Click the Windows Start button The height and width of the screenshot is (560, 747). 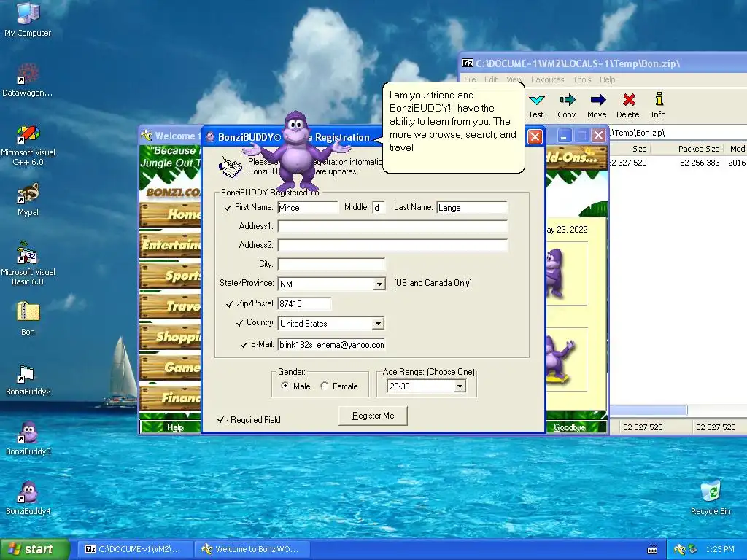(35, 549)
